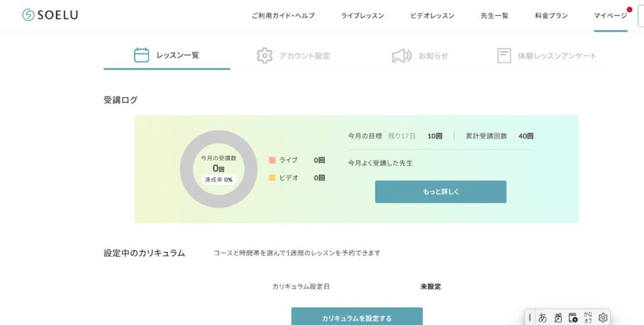Click the IME dictionary add-word icon
The width and height of the screenshot is (644, 325).
point(573,317)
